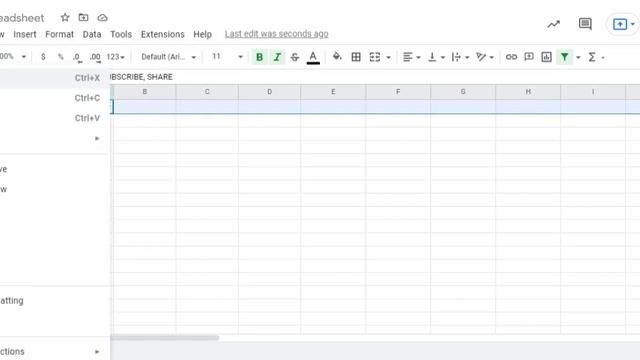Screen dimensions: 640x360
Task: Open the horizontal align dropdown
Action: pos(411,57)
